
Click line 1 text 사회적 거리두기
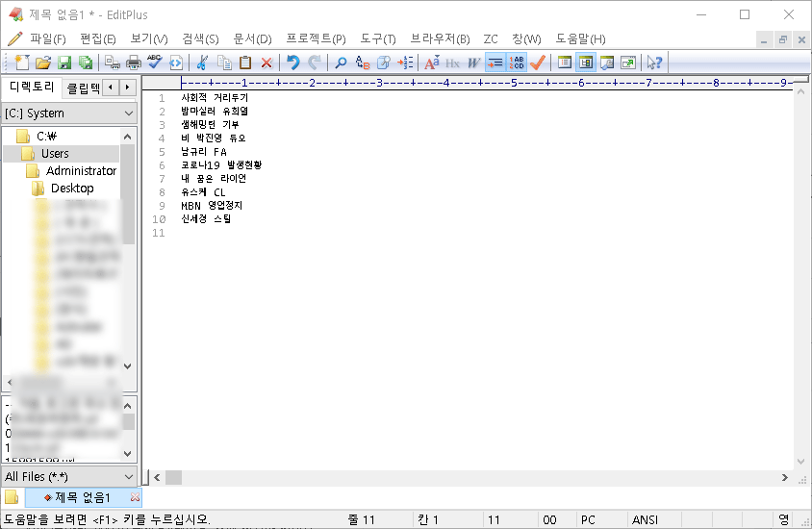[x=215, y=98]
